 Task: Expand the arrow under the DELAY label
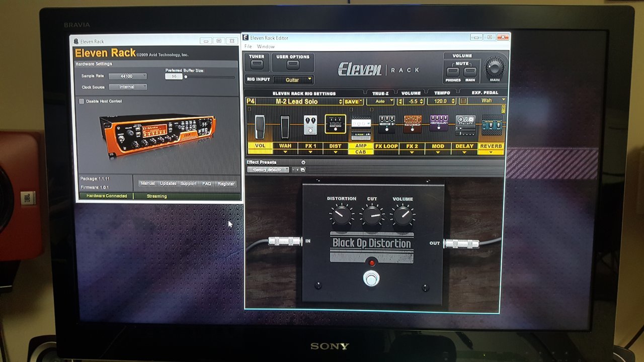[464, 152]
